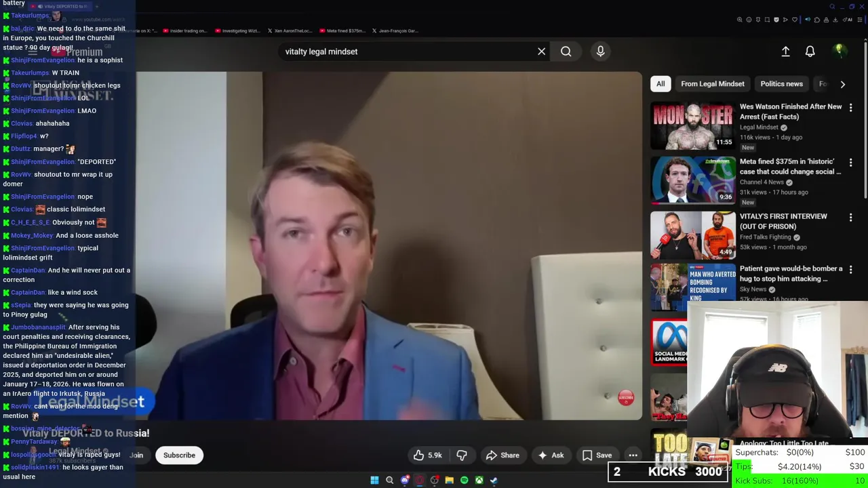Viewport: 868px width, 488px height.
Task: Open Windows taskbar search
Action: 389,481
